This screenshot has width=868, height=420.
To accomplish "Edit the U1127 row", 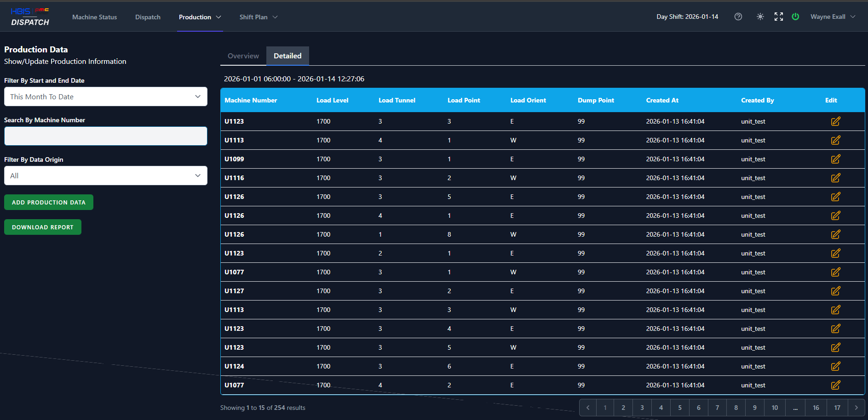I will click(x=836, y=291).
